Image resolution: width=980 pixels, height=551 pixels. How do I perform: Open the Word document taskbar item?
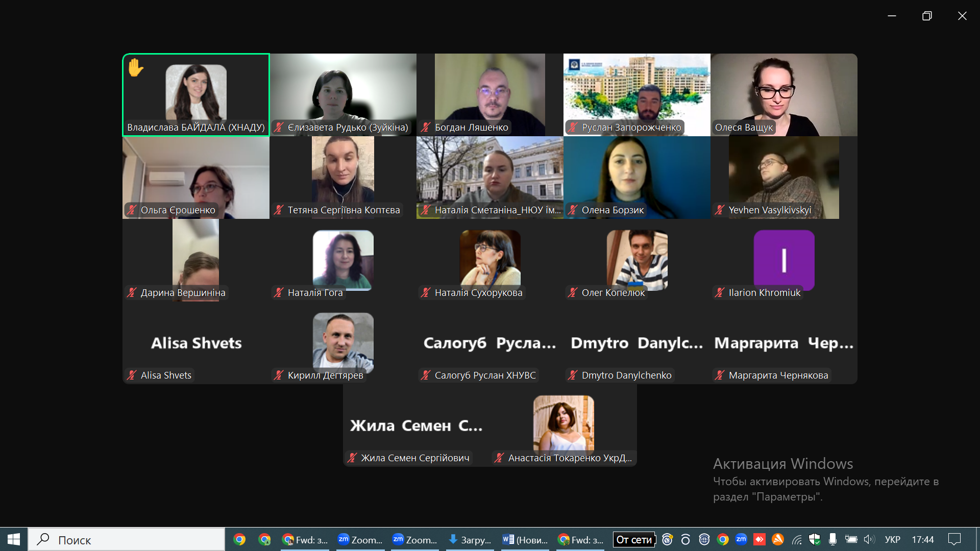pyautogui.click(x=525, y=540)
